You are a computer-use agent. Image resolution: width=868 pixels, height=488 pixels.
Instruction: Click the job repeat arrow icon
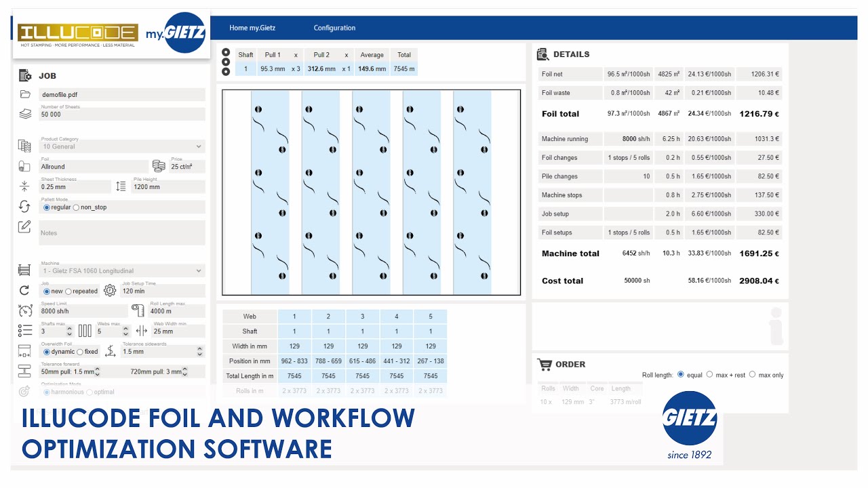(x=25, y=290)
